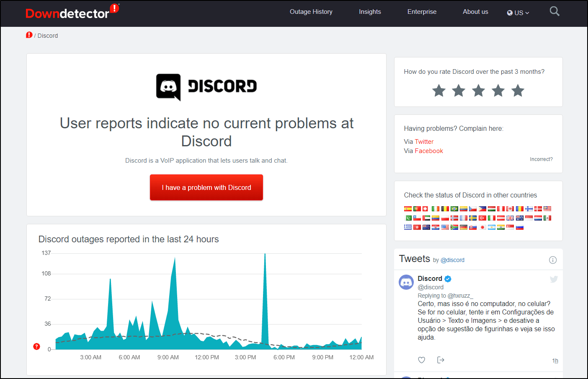This screenshot has width=588, height=379.
Task: Click the large Discord logo image
Action: 206,87
